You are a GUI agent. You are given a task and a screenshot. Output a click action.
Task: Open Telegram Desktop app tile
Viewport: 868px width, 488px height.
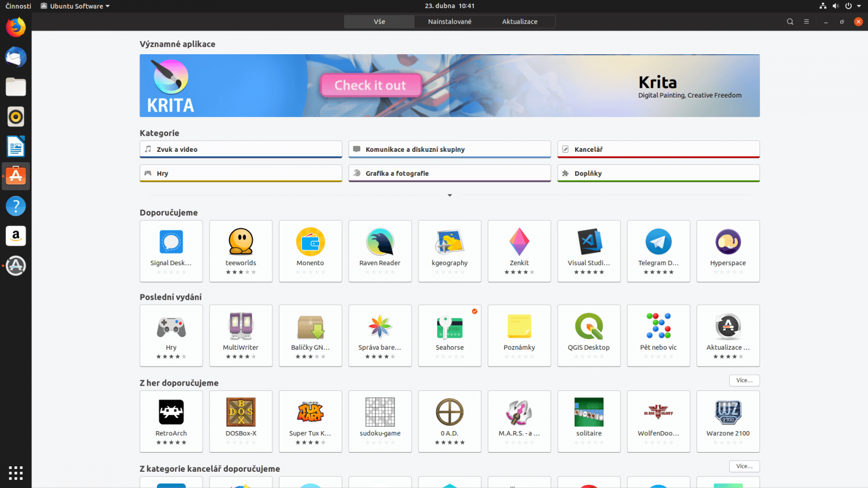659,251
